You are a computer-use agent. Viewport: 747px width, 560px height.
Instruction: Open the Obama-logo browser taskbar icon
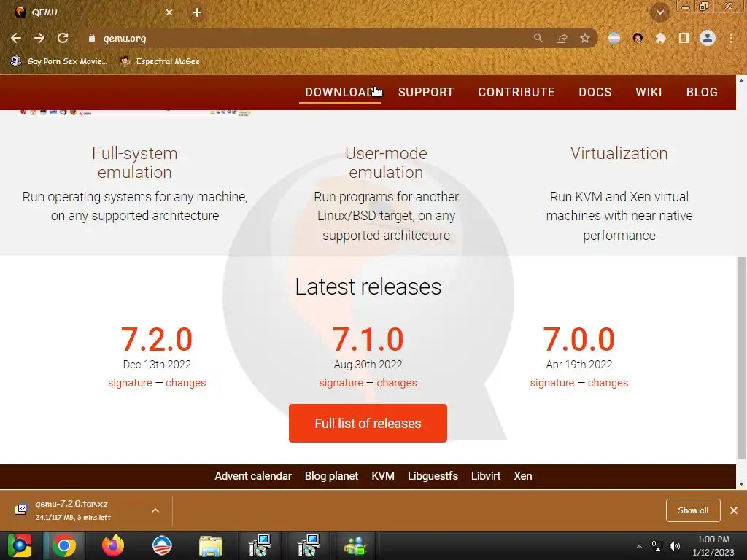coord(161,545)
